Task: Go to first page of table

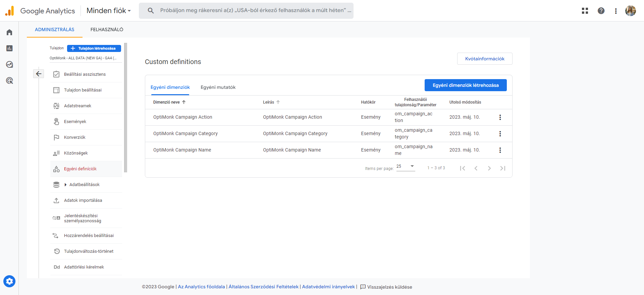Action: click(463, 168)
